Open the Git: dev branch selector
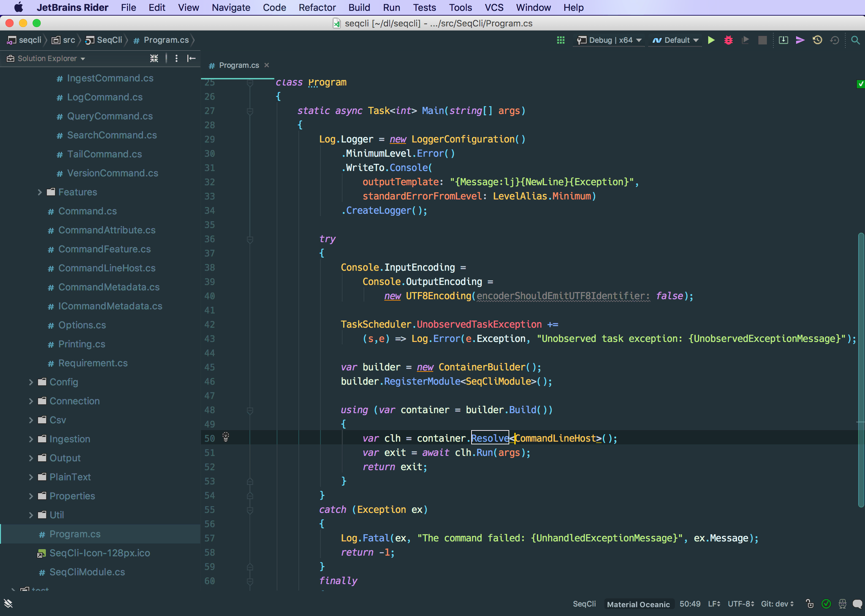Viewport: 865px width, 616px height. click(x=777, y=604)
